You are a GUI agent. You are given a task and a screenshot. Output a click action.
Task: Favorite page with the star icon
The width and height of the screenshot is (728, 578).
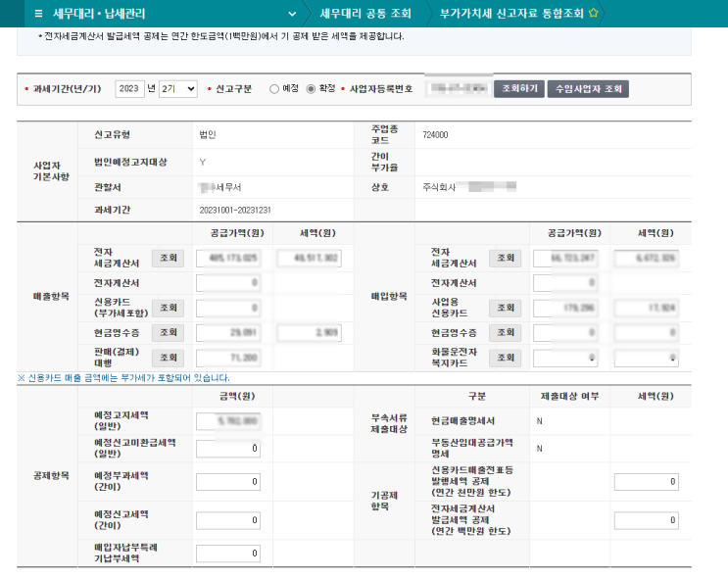[594, 13]
